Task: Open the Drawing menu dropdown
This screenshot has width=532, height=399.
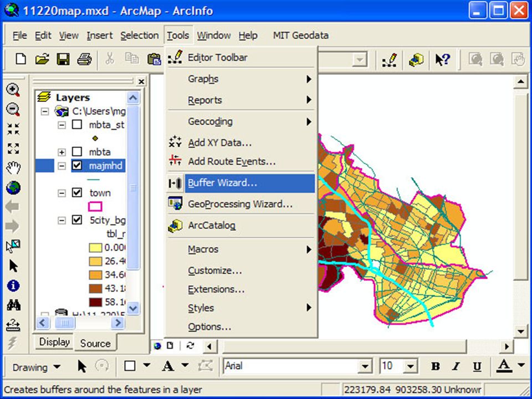Action: coord(37,367)
